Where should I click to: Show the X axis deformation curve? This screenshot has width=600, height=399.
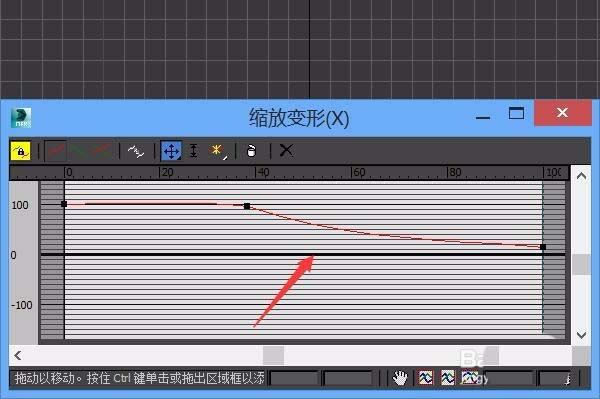[56, 151]
